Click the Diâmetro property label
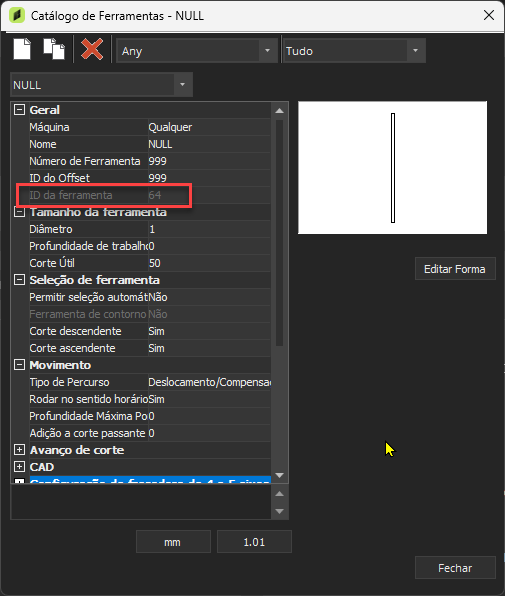Image resolution: width=505 pixels, height=596 pixels. click(51, 229)
